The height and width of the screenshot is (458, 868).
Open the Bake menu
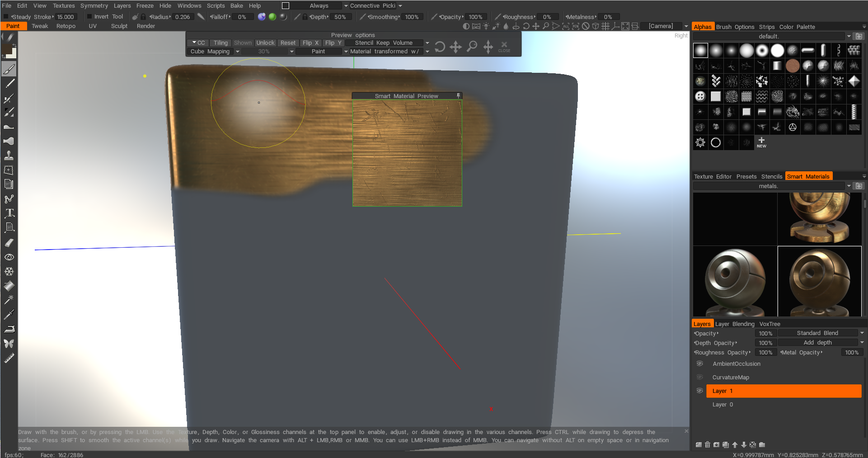point(236,6)
